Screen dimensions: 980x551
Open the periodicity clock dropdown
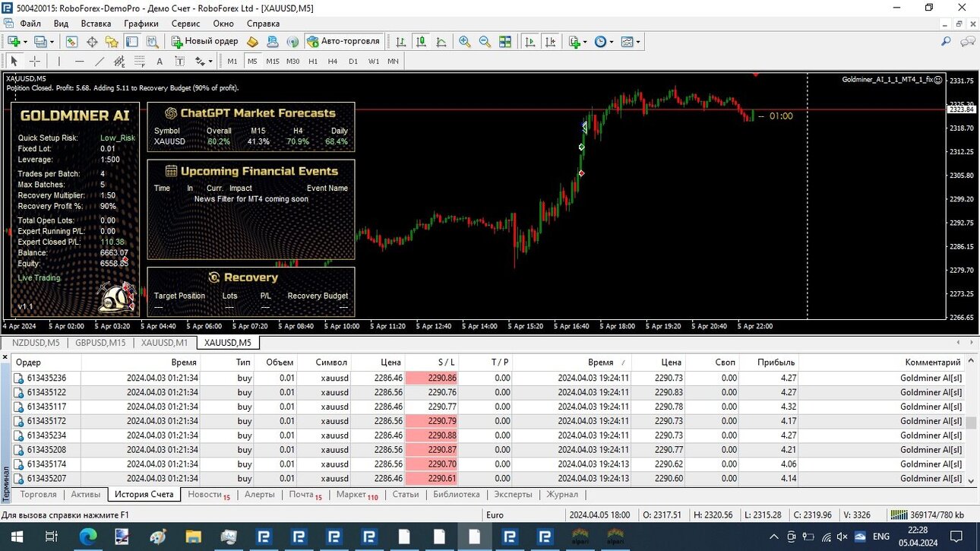point(603,42)
